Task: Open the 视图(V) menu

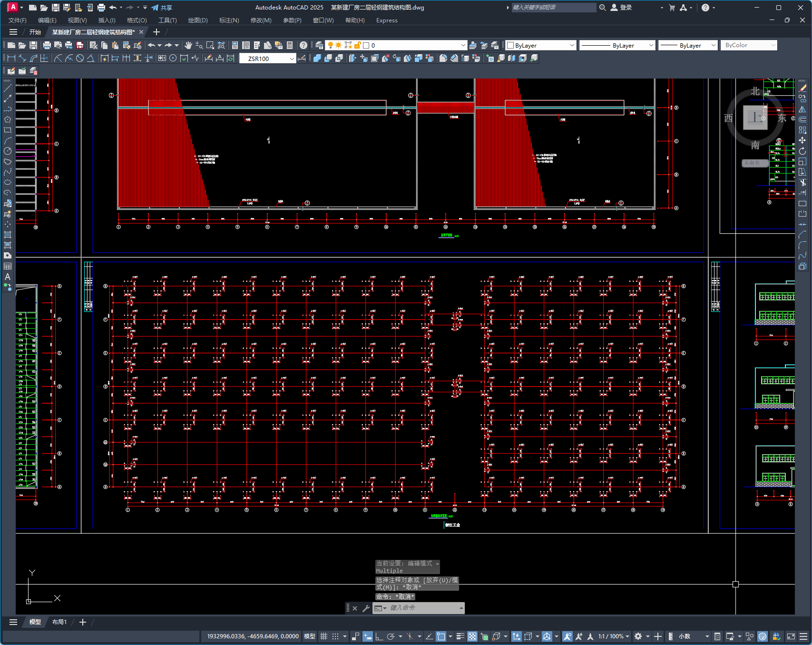Action: 77,20
